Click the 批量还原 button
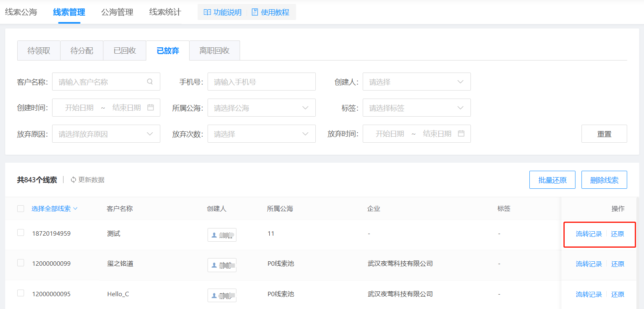The width and height of the screenshot is (644, 309). point(552,180)
